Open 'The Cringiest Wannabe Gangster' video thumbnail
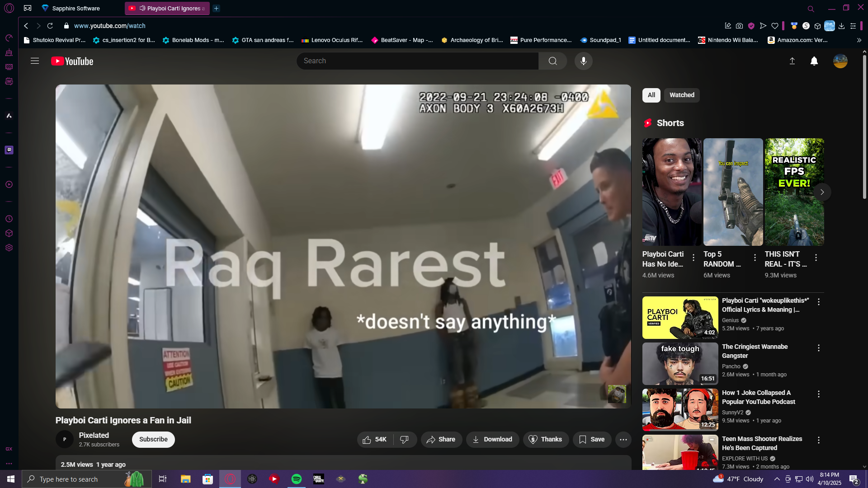Screen dimensions: 868x488 tap(680, 364)
